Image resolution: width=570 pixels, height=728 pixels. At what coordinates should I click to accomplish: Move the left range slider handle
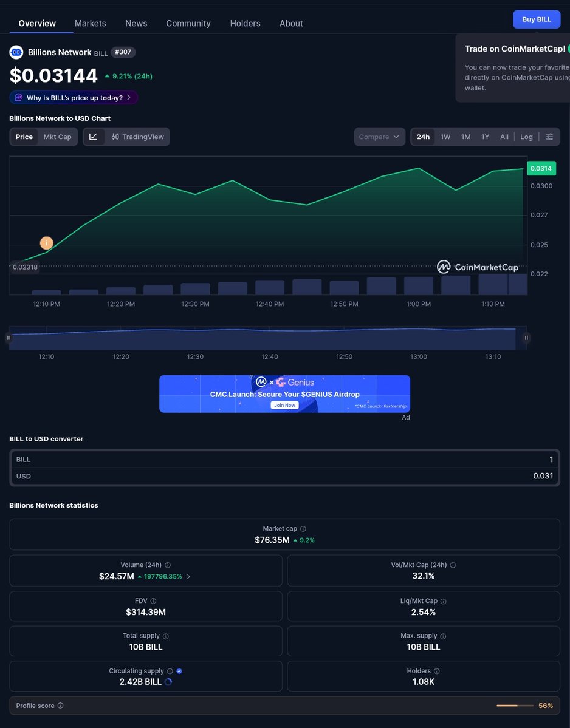pos(9,338)
